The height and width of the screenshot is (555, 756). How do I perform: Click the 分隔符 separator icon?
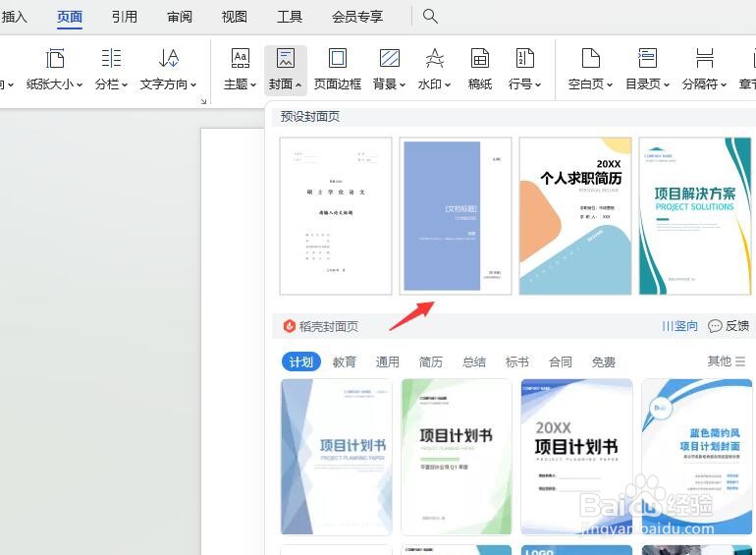pos(704,58)
